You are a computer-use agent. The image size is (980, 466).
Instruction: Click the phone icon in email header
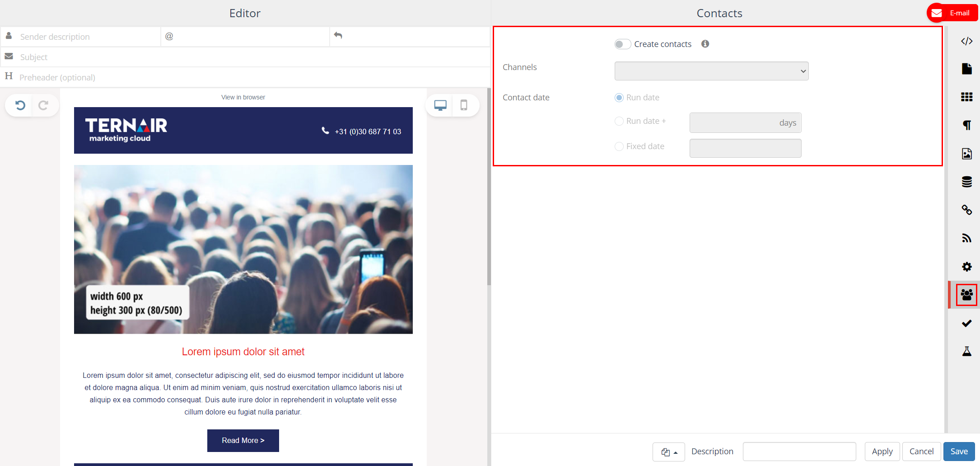[325, 131]
